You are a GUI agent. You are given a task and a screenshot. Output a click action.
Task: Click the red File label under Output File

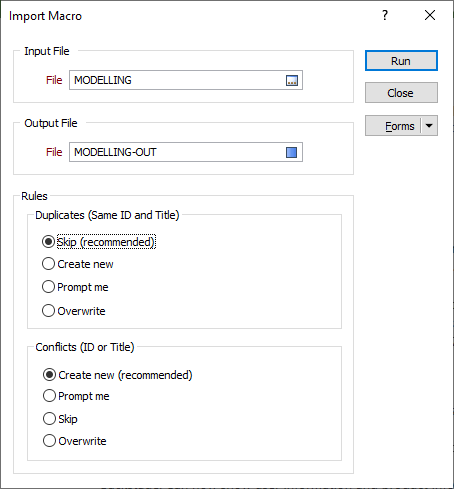click(54, 152)
